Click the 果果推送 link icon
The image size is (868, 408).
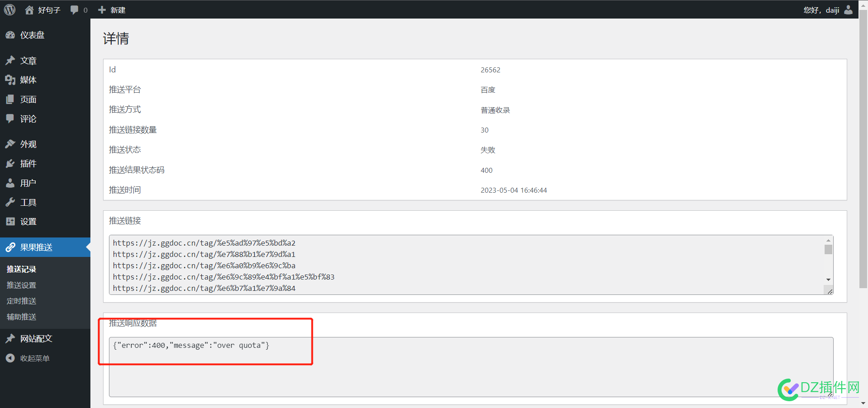[x=10, y=247]
